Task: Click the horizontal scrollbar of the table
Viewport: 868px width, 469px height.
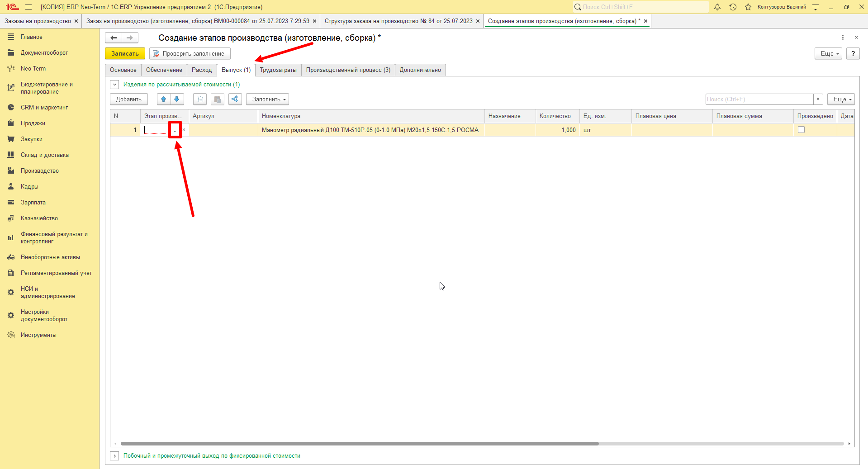Action: (x=360, y=444)
